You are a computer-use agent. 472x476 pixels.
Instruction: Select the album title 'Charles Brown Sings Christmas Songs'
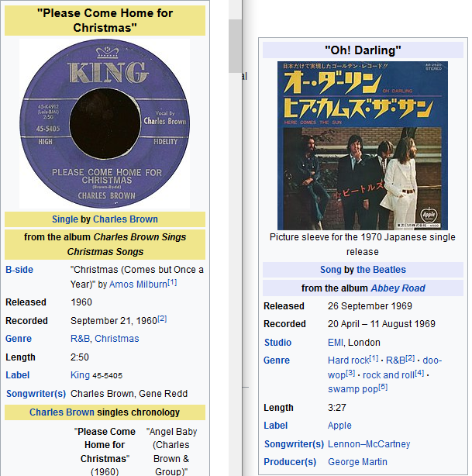pyautogui.click(x=126, y=244)
